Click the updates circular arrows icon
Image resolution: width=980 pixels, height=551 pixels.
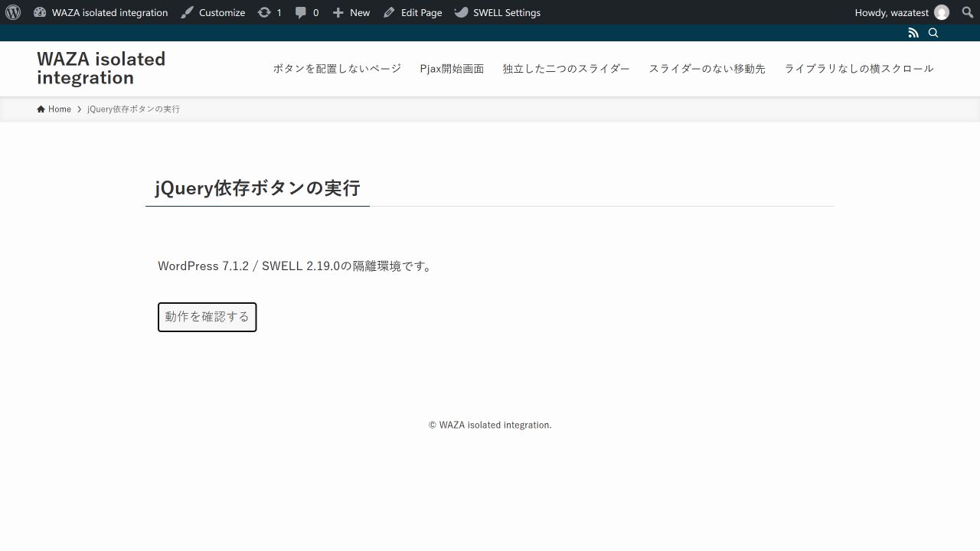tap(264, 12)
